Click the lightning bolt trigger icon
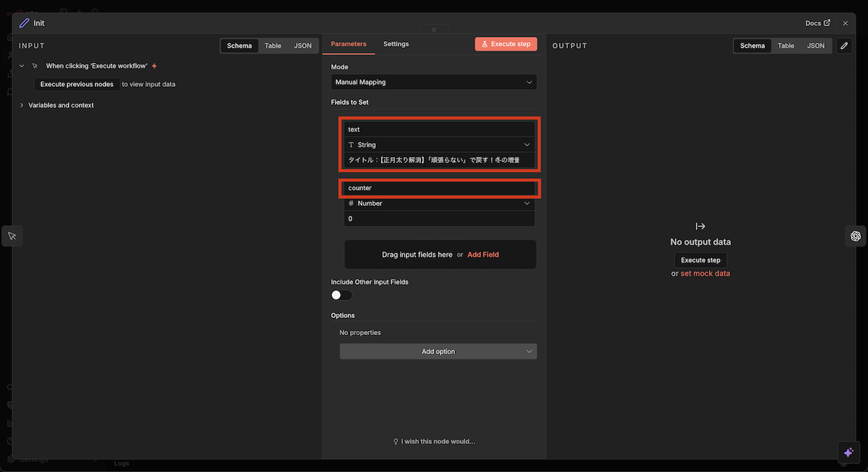868x472 pixels. (154, 66)
